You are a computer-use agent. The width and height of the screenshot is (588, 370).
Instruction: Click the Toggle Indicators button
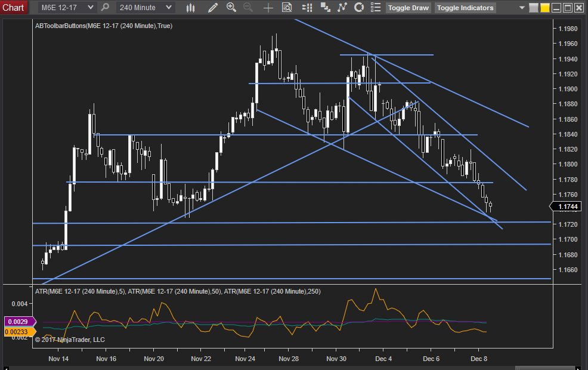point(465,8)
